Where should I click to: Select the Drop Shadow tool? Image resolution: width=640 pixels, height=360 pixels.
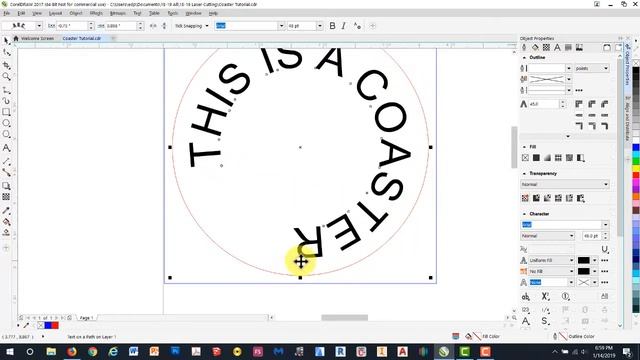(6, 186)
